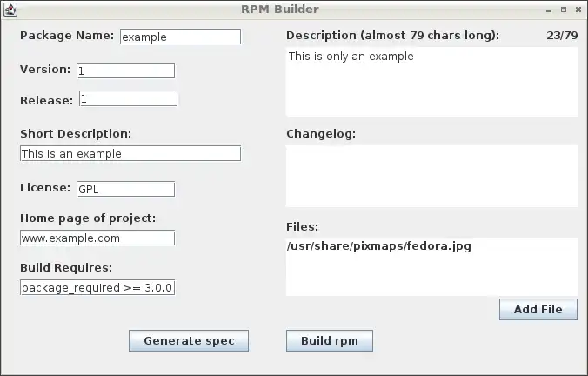Select the Release input field

click(x=128, y=98)
